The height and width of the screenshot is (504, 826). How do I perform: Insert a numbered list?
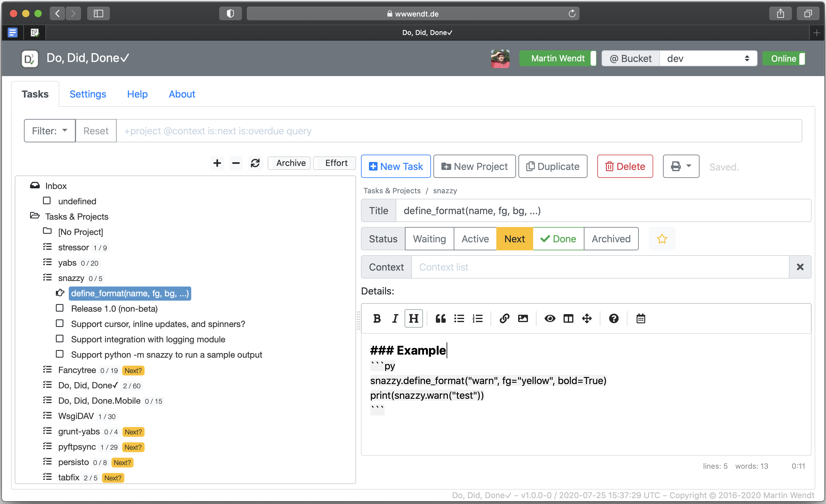[x=477, y=318]
